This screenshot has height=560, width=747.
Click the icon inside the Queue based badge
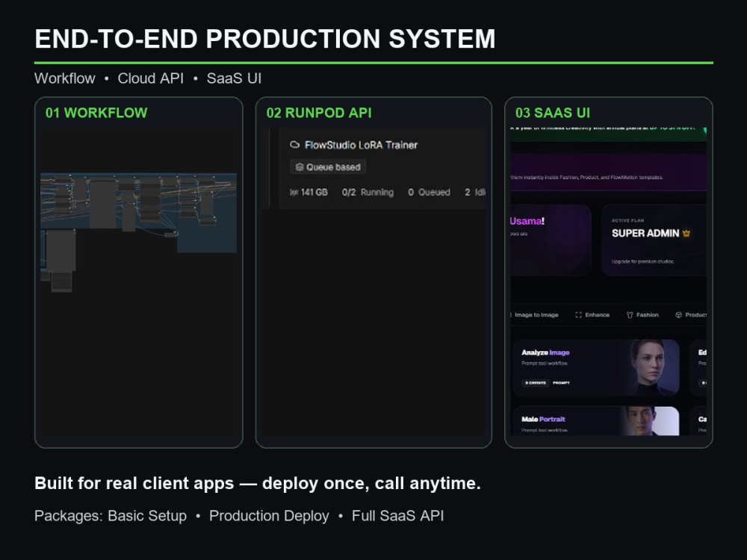(x=300, y=167)
